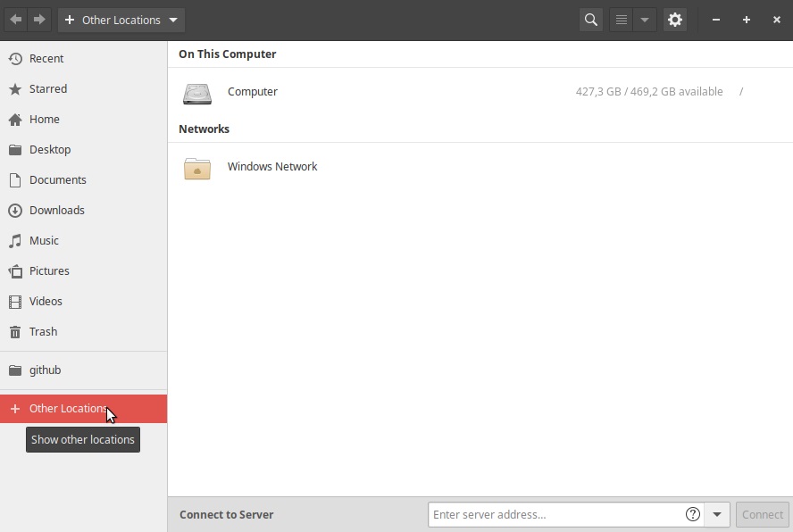
Task: Toggle the list view icon
Action: point(622,20)
